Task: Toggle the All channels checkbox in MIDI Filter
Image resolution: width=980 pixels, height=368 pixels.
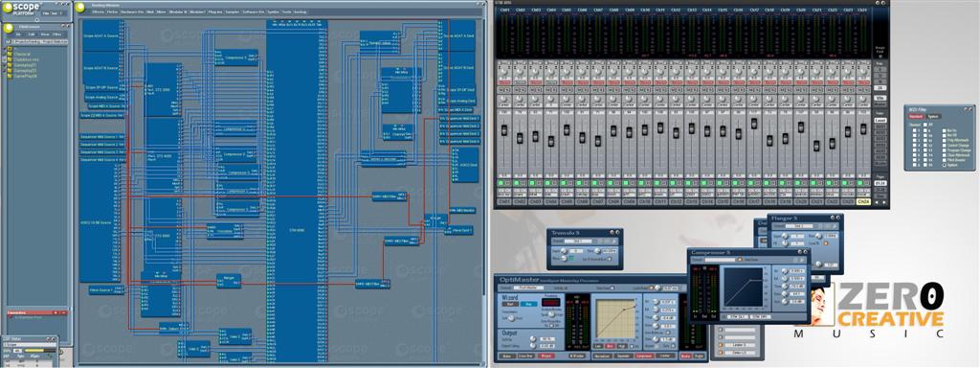Action: click(x=926, y=125)
